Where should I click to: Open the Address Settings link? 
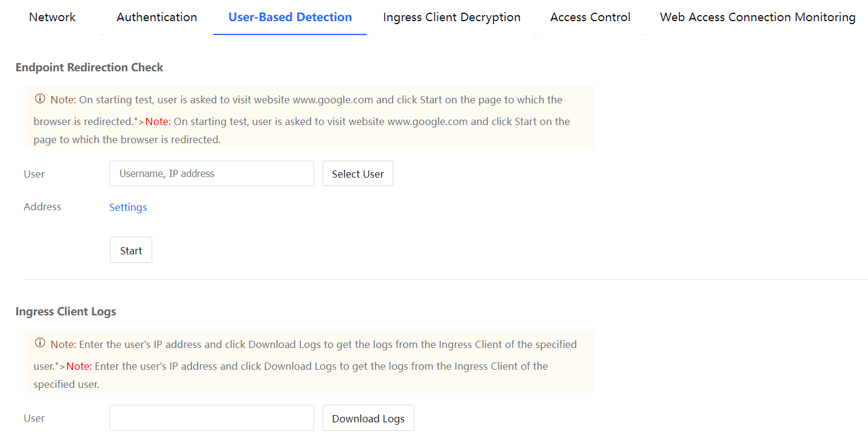128,207
